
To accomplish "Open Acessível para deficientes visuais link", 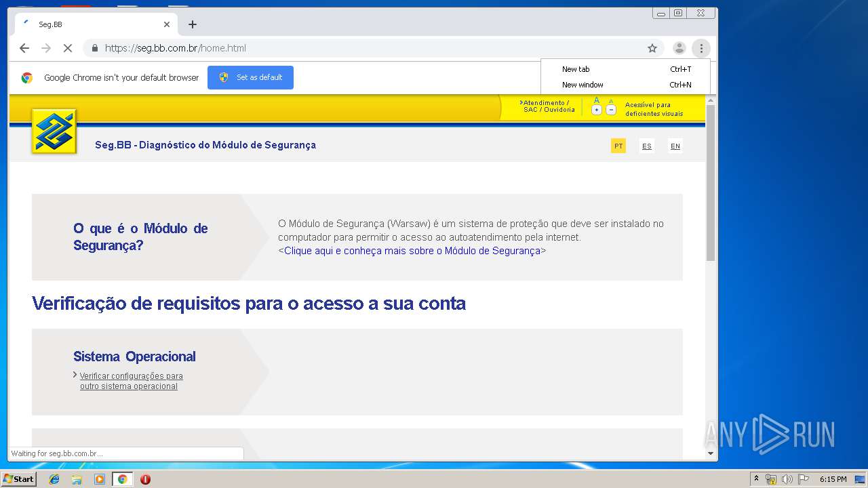I will [x=654, y=109].
